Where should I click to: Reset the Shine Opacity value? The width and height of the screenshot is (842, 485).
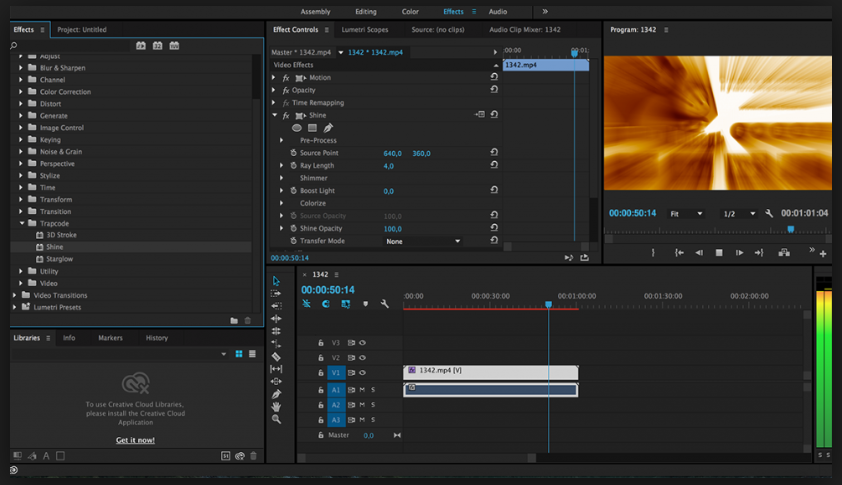494,228
